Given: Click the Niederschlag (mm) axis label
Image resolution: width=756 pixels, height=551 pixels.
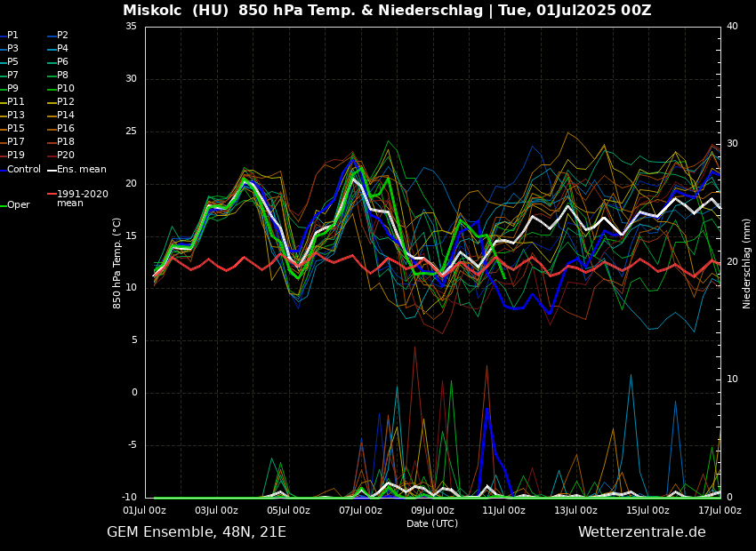Looking at the screenshot, I should coord(747,263).
